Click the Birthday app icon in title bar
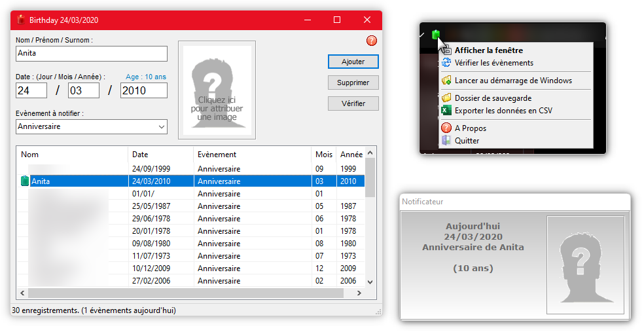Screen dimensions: 644x334 20,20
